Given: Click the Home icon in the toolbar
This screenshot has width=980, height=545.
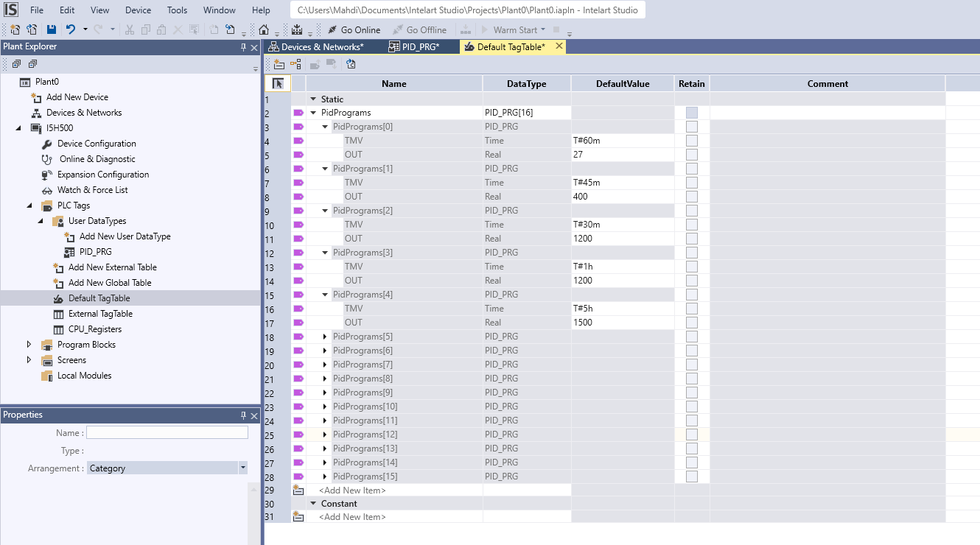Looking at the screenshot, I should coord(264,29).
